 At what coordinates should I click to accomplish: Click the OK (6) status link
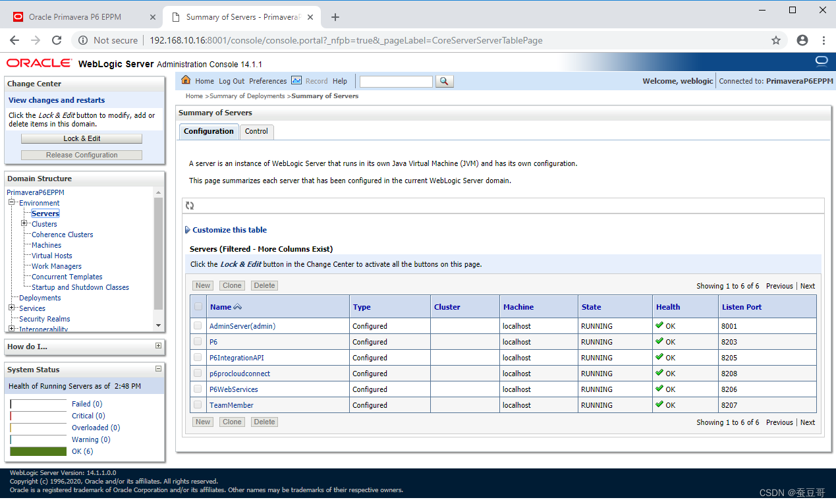click(x=82, y=451)
